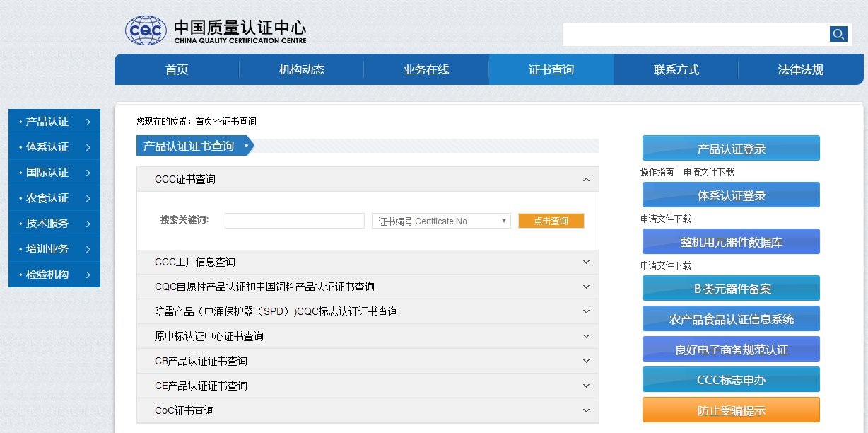The height and width of the screenshot is (433, 868).
Task: Open CCC标志申办
Action: (730, 379)
